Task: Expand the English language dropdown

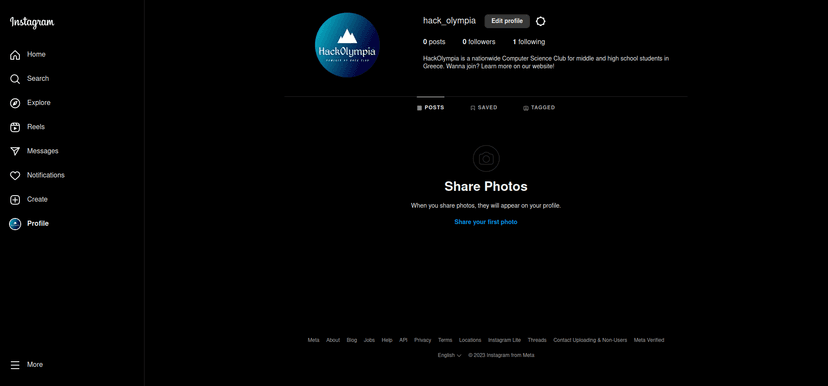Action: (x=449, y=355)
